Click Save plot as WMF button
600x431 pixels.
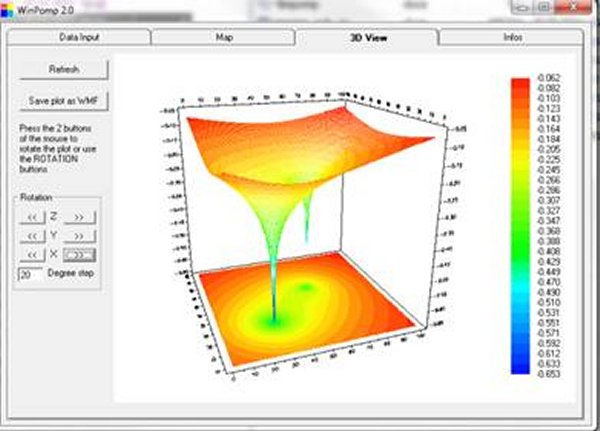[64, 101]
